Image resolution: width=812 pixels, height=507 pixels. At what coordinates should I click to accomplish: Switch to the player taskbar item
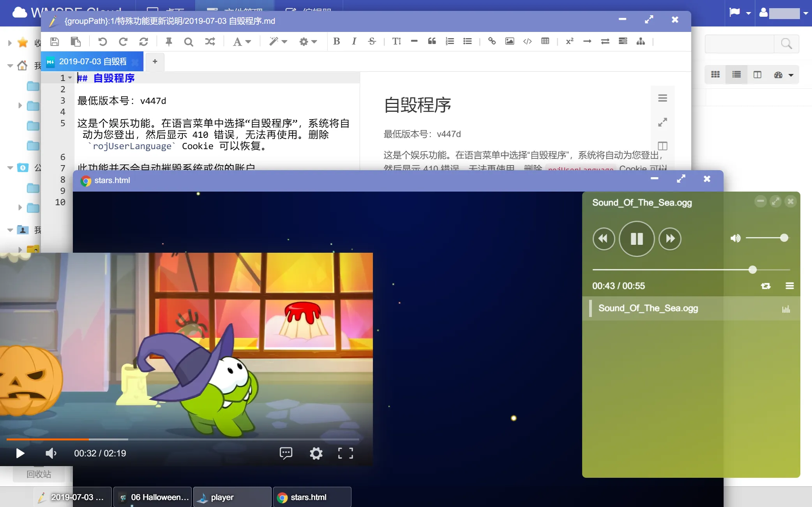click(232, 497)
